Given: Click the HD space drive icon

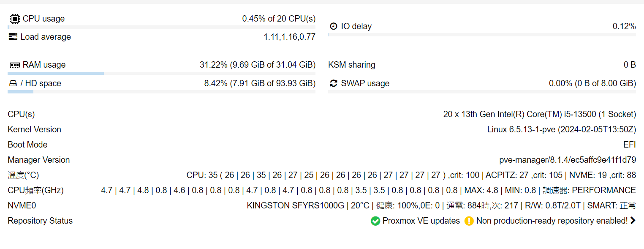Looking at the screenshot, I should tap(13, 84).
